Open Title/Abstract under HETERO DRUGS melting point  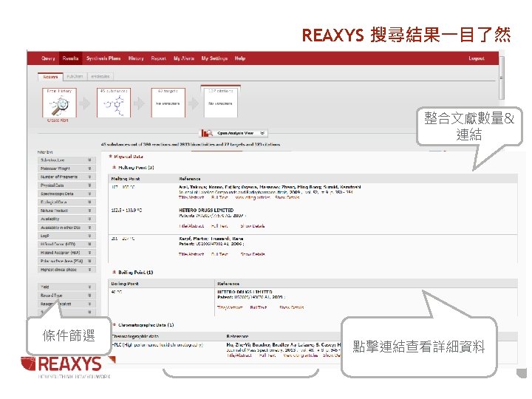[x=191, y=226]
